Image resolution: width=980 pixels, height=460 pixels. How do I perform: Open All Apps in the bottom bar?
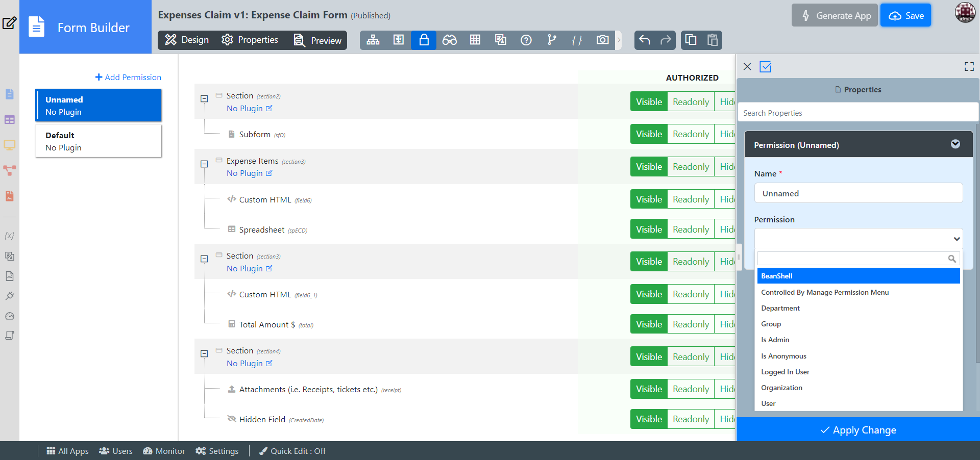click(x=67, y=451)
